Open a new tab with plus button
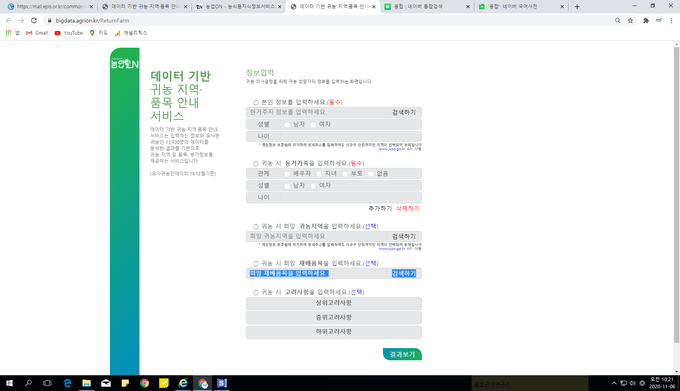This screenshot has width=680, height=391. point(577,7)
